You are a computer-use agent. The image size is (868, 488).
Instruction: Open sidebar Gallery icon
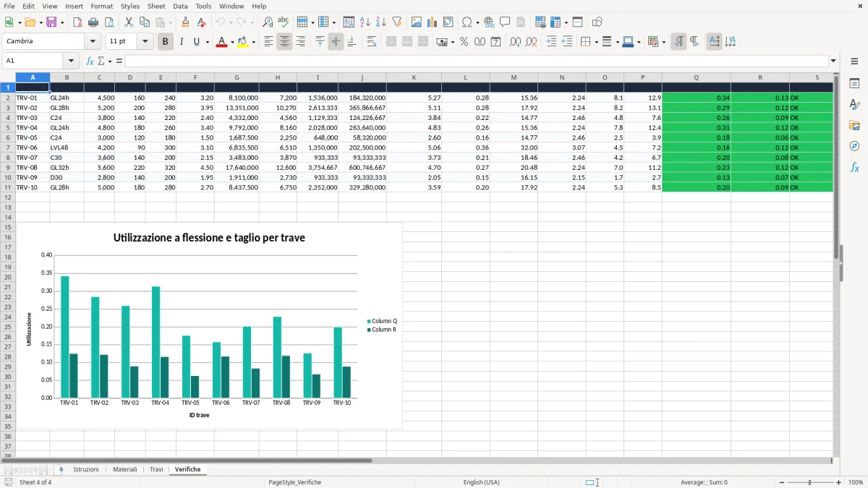pos(854,125)
